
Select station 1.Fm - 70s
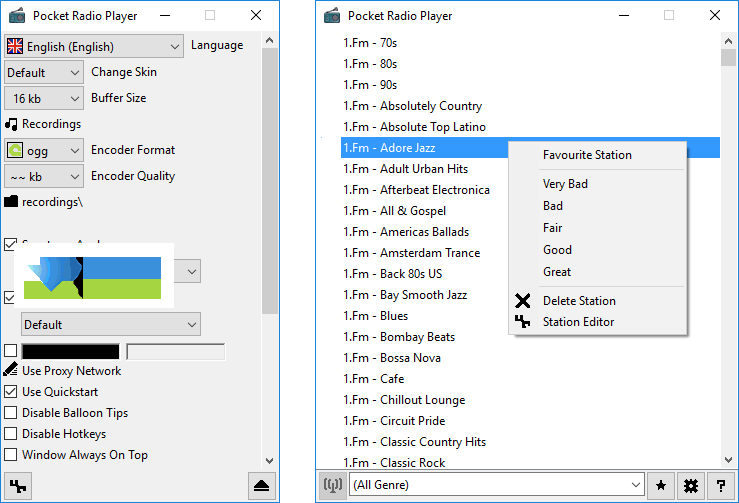[x=370, y=43]
